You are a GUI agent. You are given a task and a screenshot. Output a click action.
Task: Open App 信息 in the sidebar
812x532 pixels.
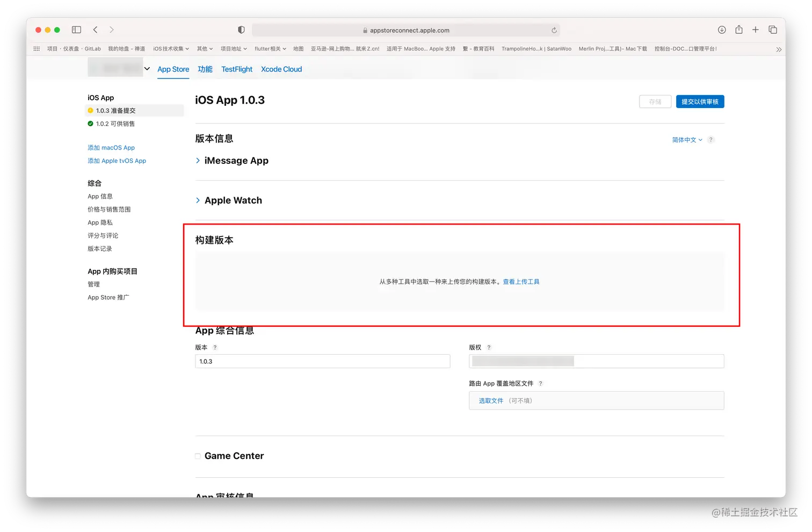pos(100,197)
